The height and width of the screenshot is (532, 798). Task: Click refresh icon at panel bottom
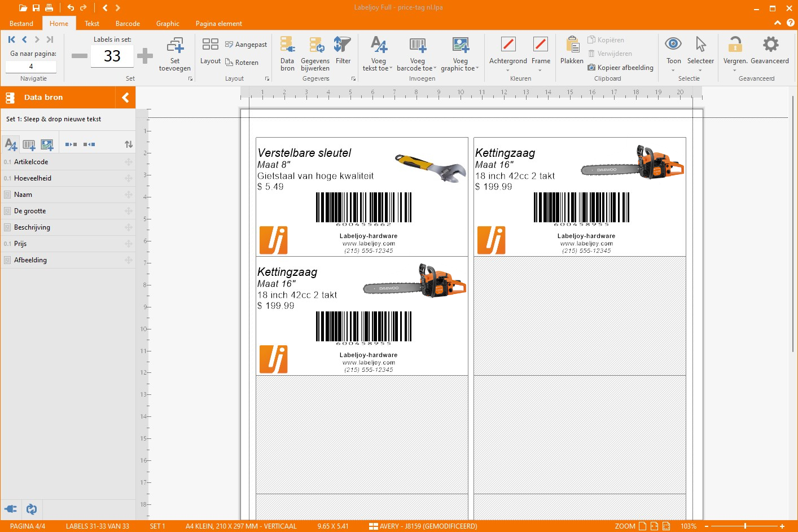[x=32, y=509]
